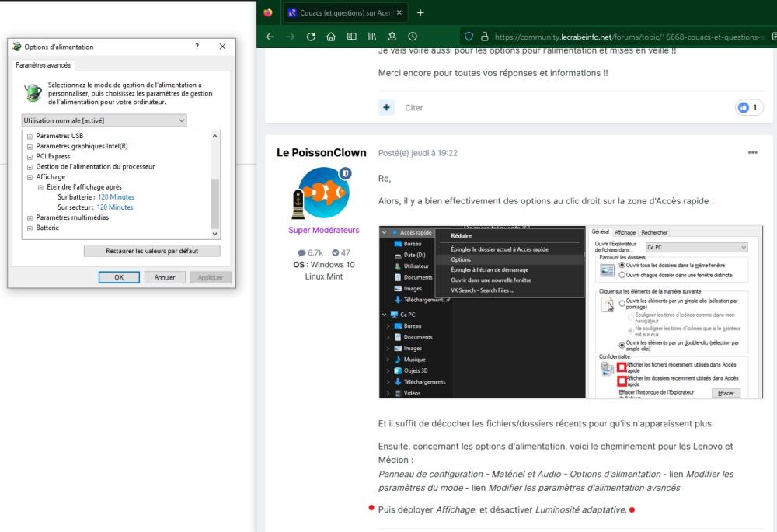Open a new browser tab with plus

[x=420, y=12]
